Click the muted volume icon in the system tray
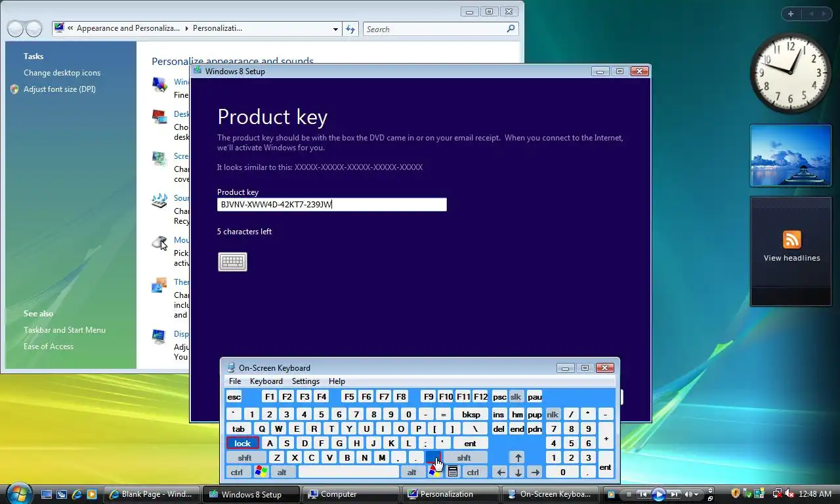840x504 pixels. [x=789, y=493]
